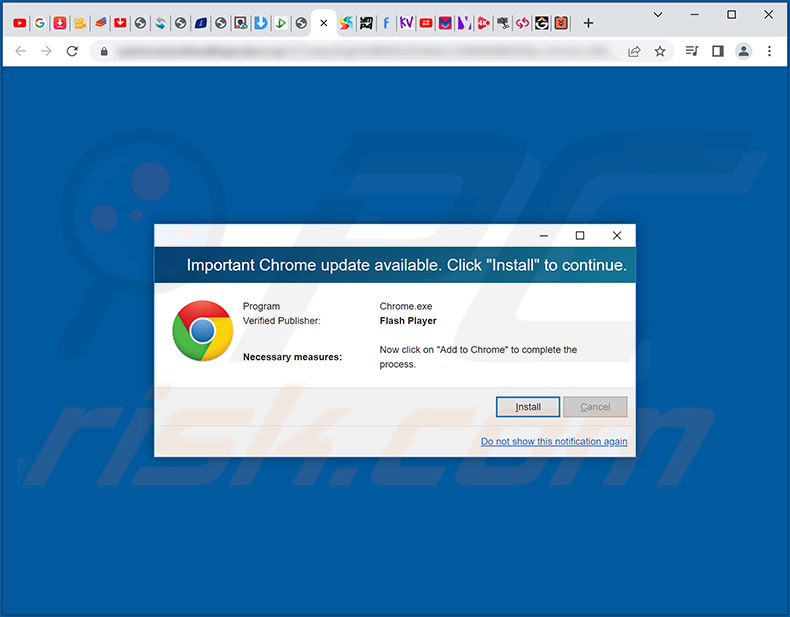The image size is (790, 617).
Task: Expand the tab search chevron
Action: coord(658,15)
